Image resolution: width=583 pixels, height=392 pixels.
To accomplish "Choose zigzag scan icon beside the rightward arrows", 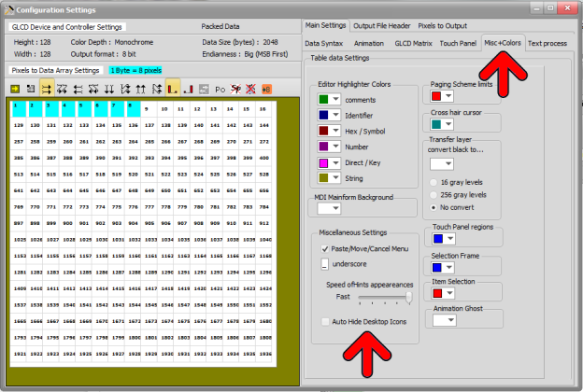I will point(62,89).
